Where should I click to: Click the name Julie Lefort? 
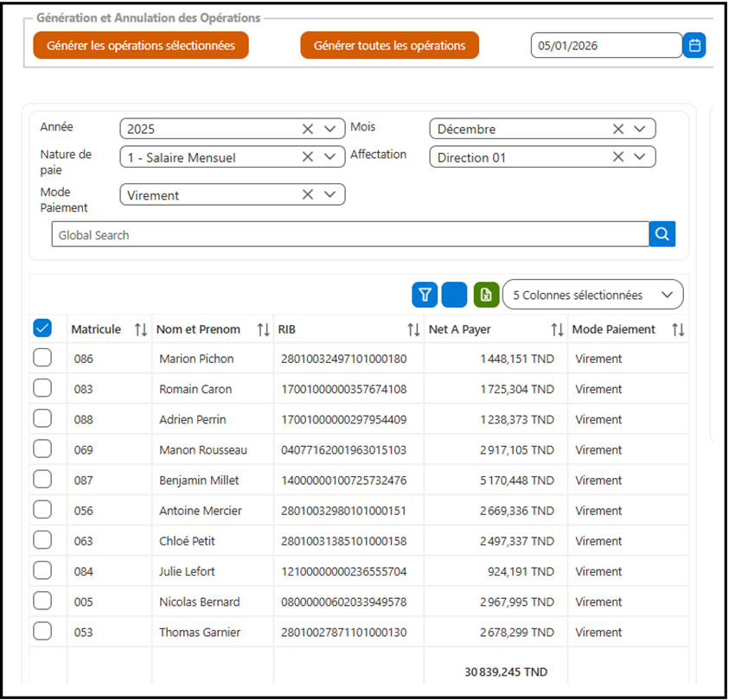[187, 571]
